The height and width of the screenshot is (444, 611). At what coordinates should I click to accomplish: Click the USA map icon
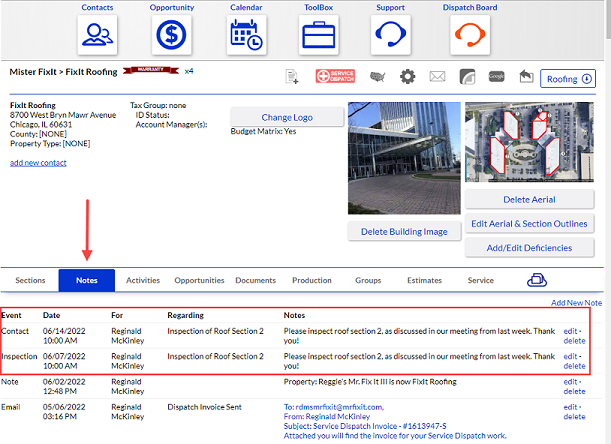(x=377, y=77)
